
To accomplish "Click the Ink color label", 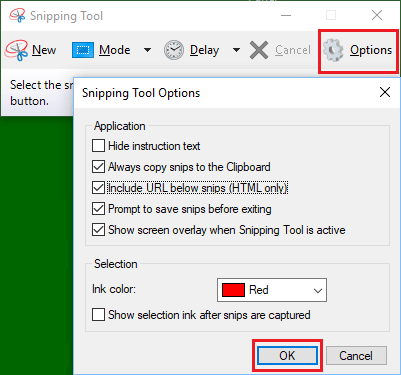I will click(114, 289).
